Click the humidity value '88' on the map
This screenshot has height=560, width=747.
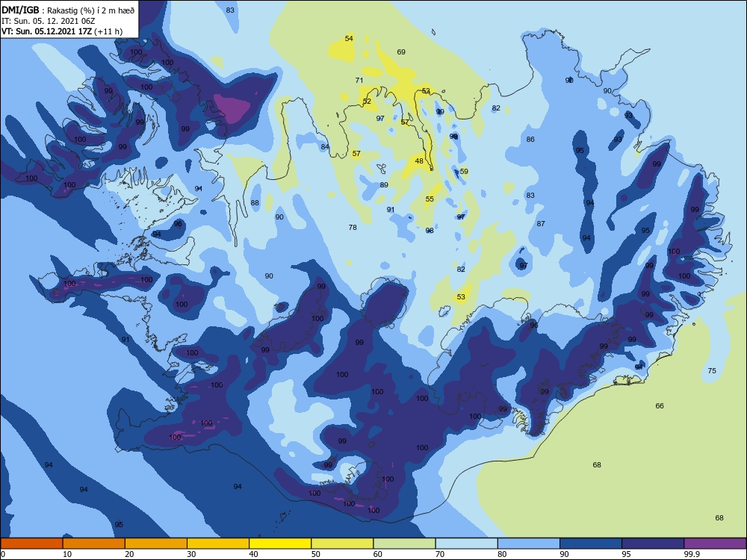pos(255,203)
